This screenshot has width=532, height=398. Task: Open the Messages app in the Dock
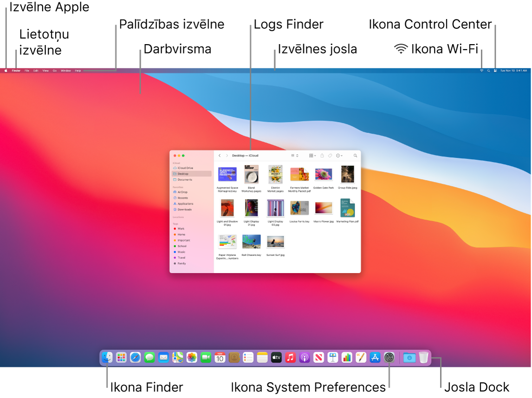pos(149,357)
